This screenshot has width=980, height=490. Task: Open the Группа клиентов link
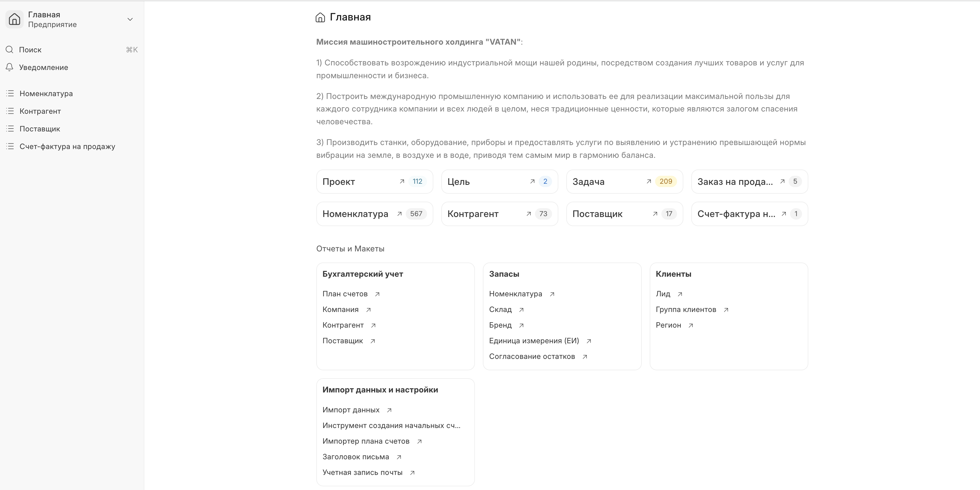(x=686, y=310)
